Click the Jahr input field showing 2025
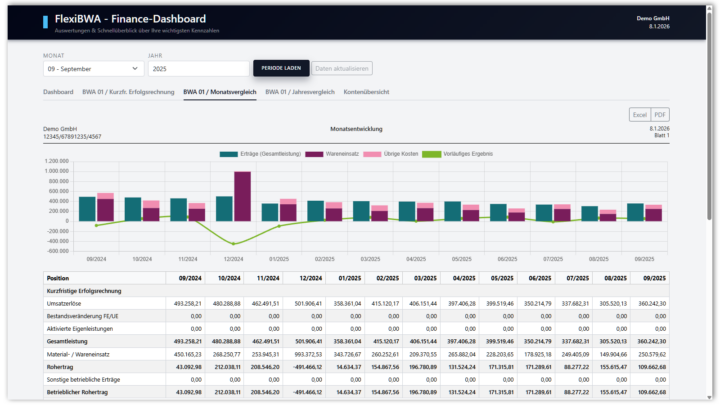Image resolution: width=720 pixels, height=405 pixels. [198, 69]
